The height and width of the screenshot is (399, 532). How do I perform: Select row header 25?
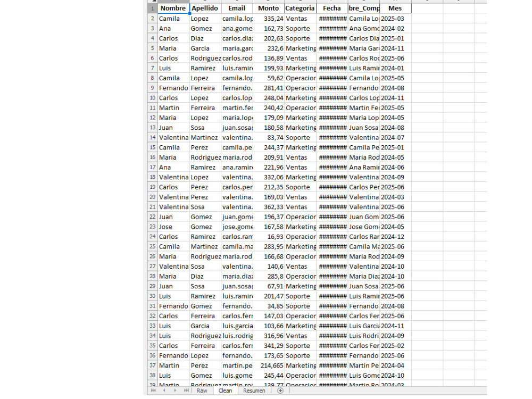[x=152, y=246]
